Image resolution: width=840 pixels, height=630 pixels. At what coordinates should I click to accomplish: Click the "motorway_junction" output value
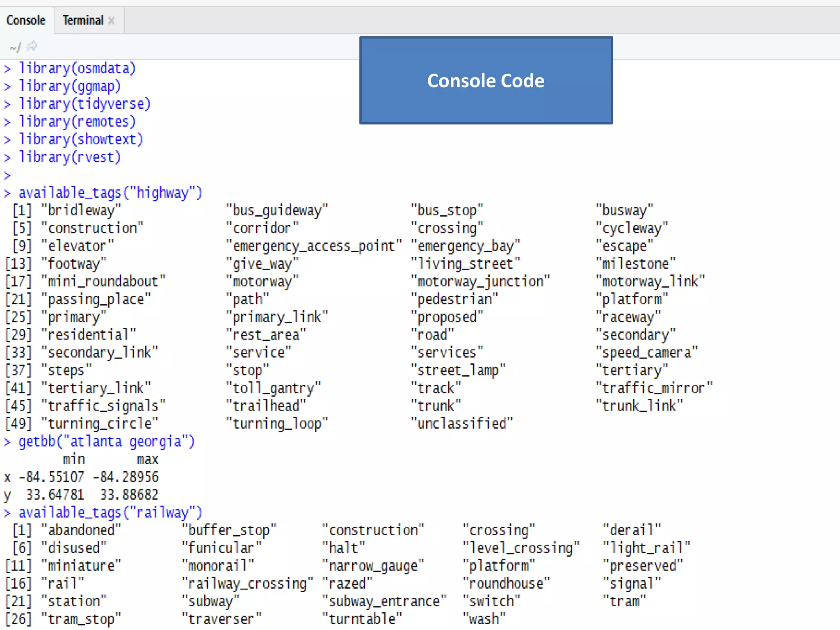click(x=481, y=282)
